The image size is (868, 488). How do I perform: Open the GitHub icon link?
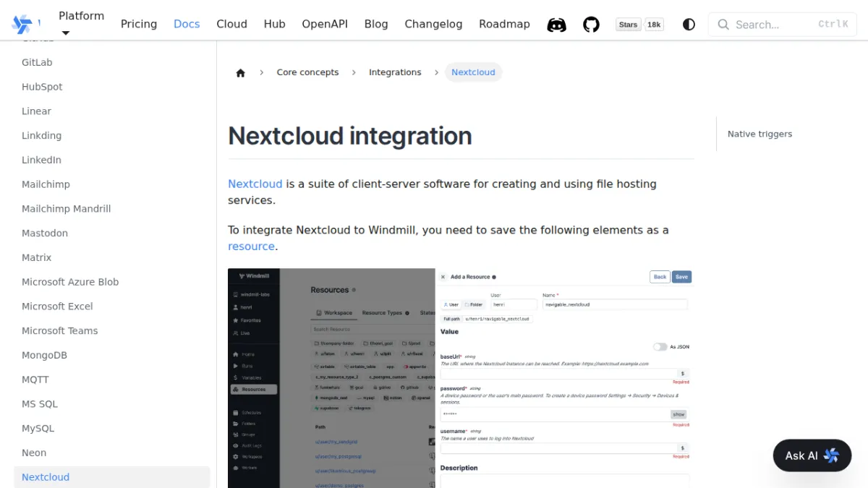(591, 25)
